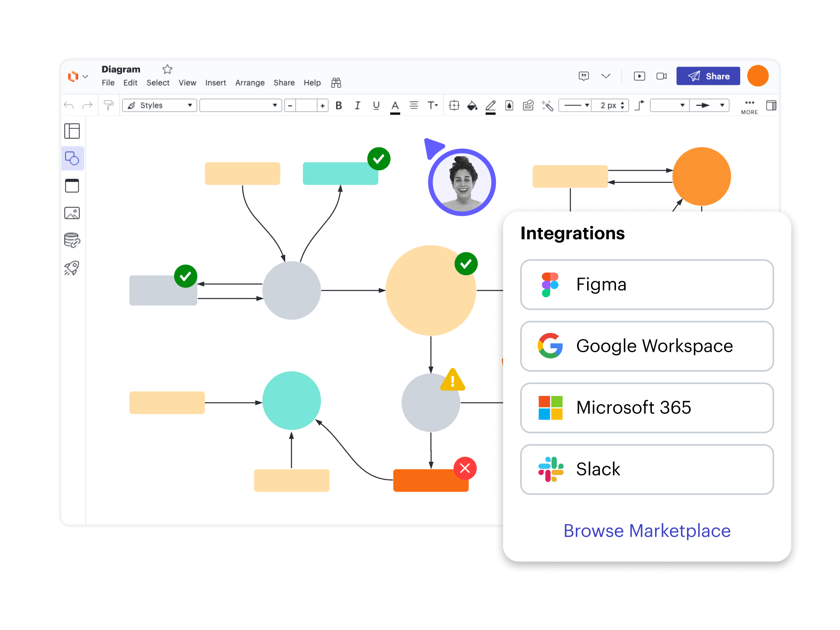
Task: Toggle underline text formatting
Action: pos(376,105)
